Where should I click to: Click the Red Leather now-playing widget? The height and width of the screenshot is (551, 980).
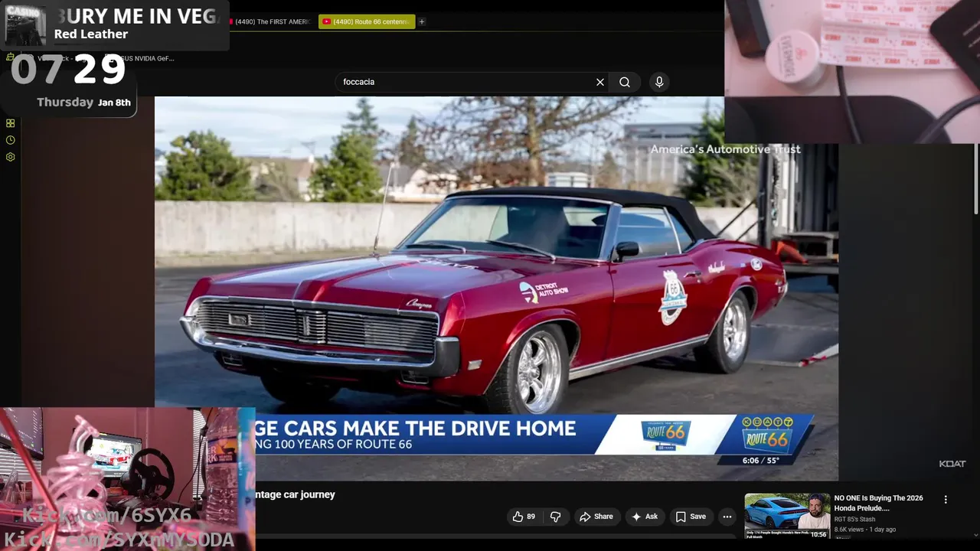(x=115, y=24)
